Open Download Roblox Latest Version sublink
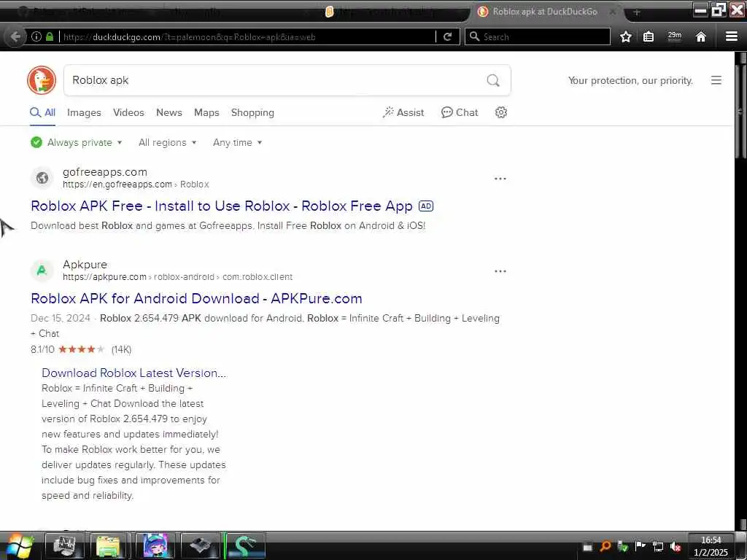 click(134, 373)
